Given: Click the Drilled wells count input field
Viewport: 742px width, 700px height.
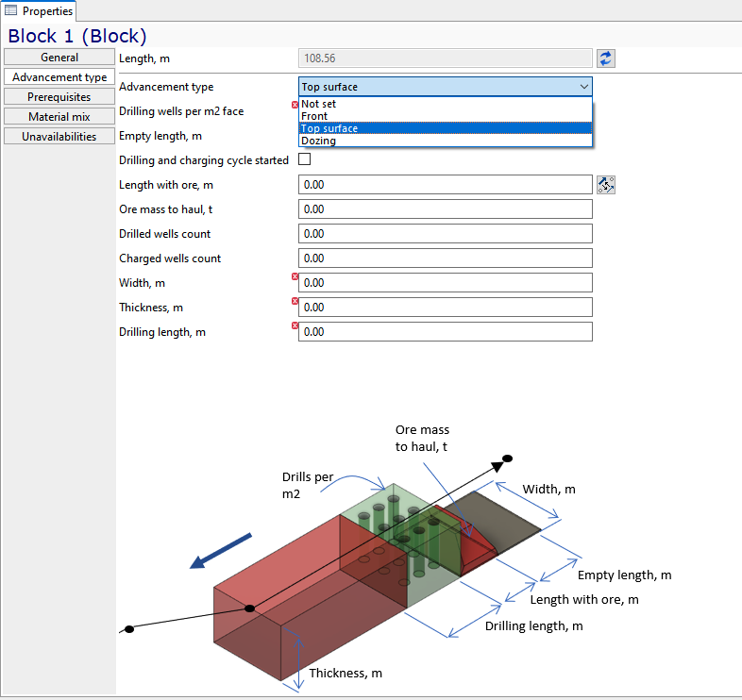Looking at the screenshot, I should click(x=446, y=234).
